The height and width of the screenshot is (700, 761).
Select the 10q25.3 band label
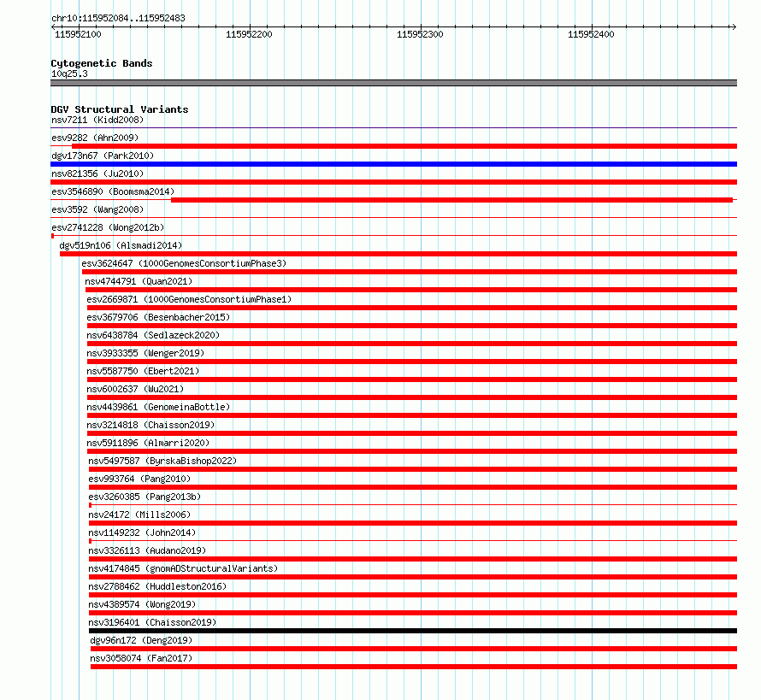(69, 74)
